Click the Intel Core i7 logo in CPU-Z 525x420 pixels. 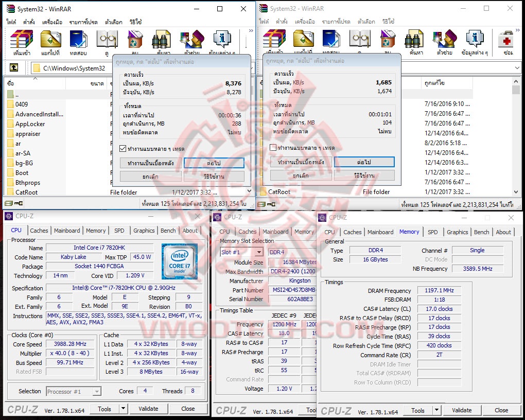click(x=180, y=261)
